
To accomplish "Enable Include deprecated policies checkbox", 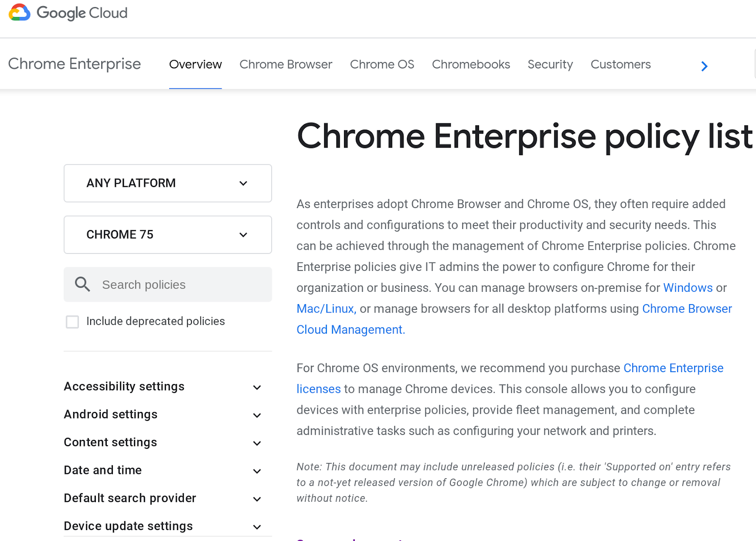I will pyautogui.click(x=72, y=322).
